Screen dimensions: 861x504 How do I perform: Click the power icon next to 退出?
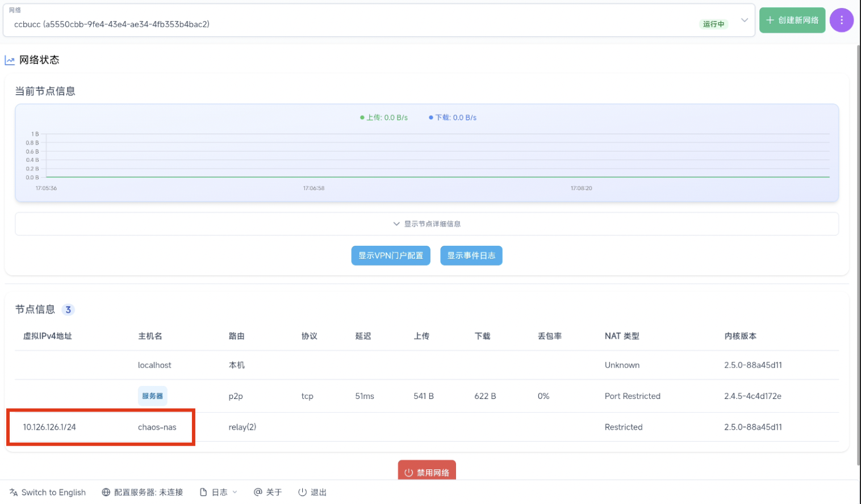click(x=302, y=492)
